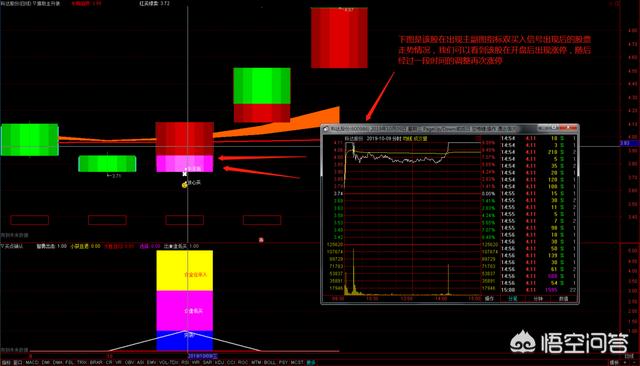Click the 小单且进 indicator label
This screenshot has height=366, width=640.
click(x=80, y=246)
